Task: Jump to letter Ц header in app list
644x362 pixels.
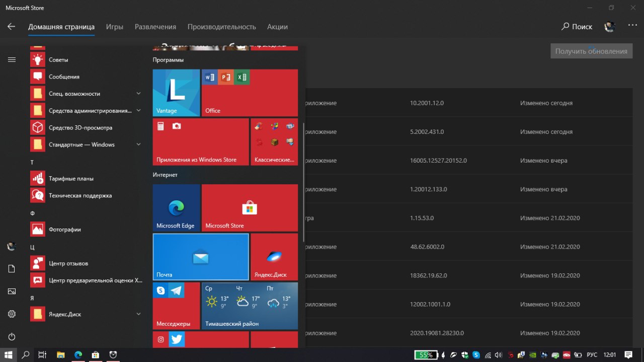Action: [x=32, y=247]
